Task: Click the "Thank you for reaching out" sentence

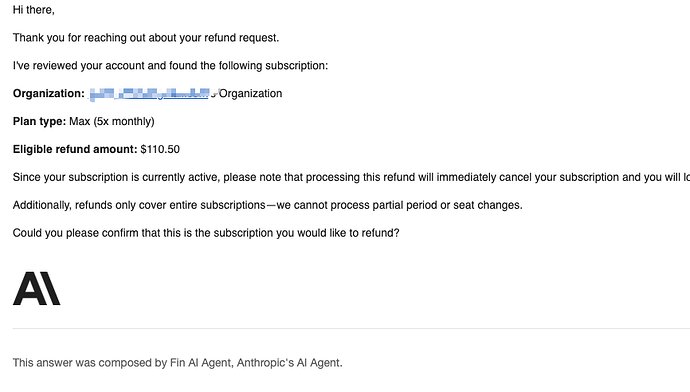Action: coord(146,38)
